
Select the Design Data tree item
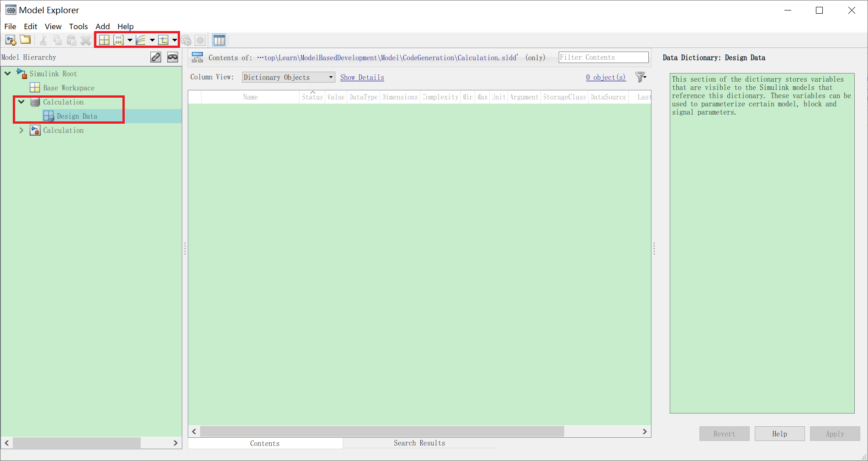click(77, 116)
